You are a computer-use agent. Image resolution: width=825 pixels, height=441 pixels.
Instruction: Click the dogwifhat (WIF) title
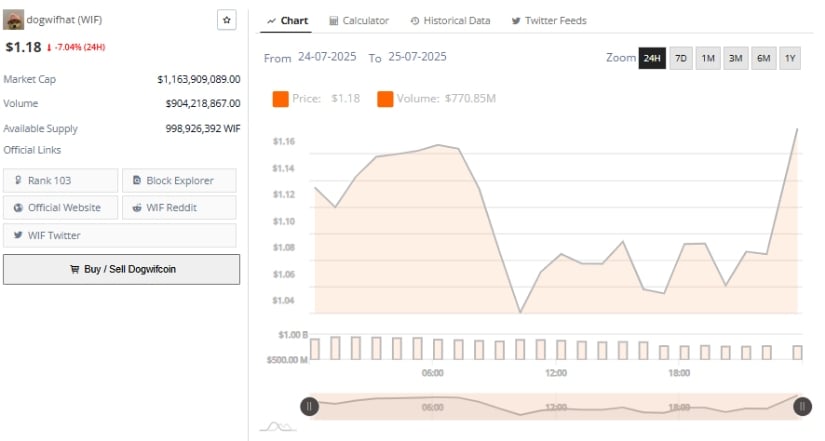(x=64, y=20)
